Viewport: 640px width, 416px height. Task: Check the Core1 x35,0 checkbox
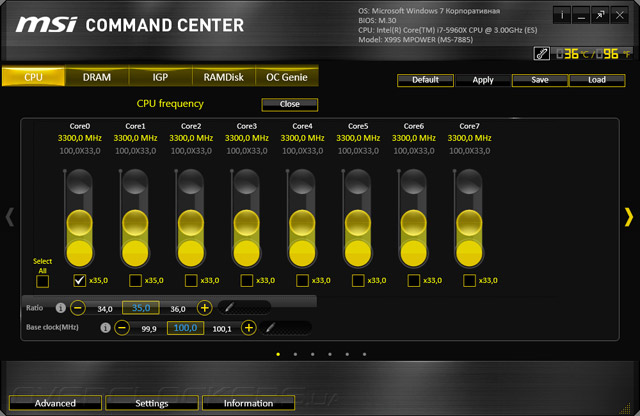coord(136,280)
